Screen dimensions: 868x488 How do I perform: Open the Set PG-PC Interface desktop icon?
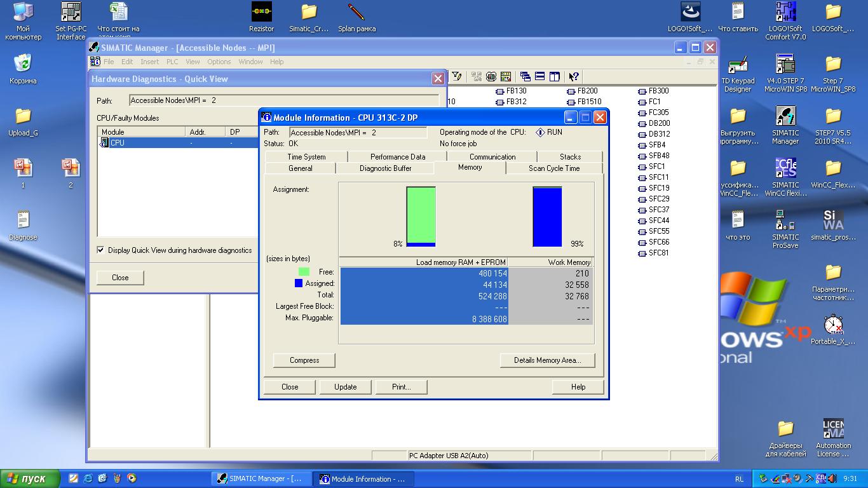pos(71,21)
